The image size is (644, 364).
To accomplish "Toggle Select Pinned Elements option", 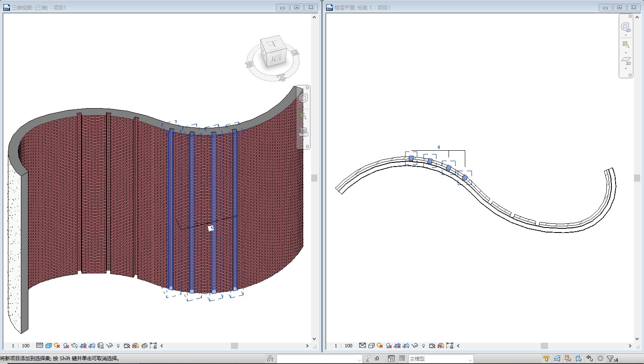I will coord(568,359).
